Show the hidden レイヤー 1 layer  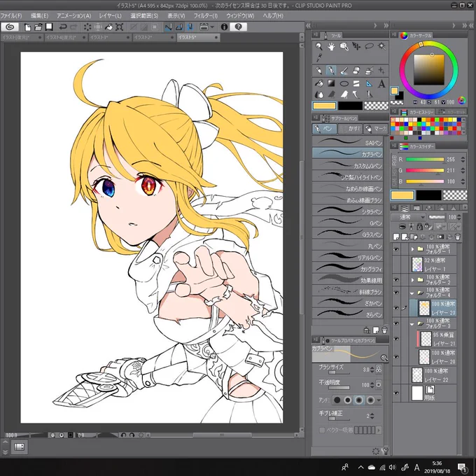[396, 265]
